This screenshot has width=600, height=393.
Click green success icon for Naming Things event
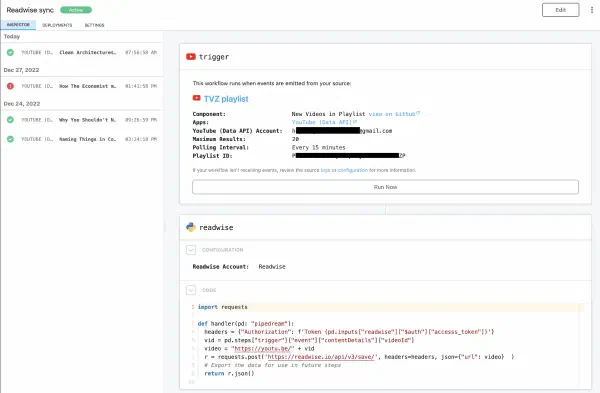(10, 139)
